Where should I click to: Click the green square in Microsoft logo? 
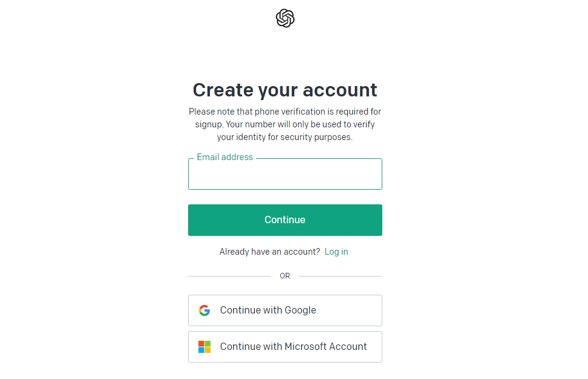(208, 344)
